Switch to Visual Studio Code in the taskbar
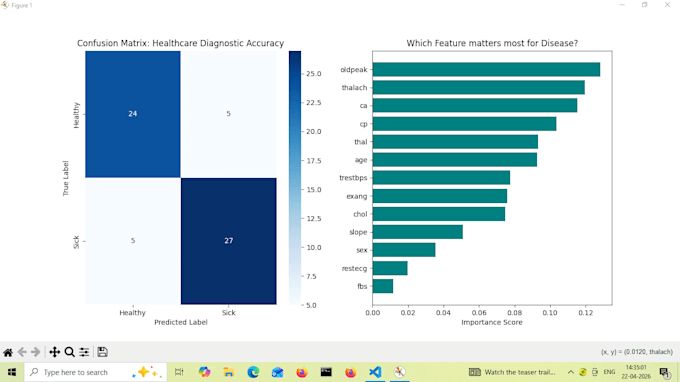The height and width of the screenshot is (382, 680). coord(375,372)
